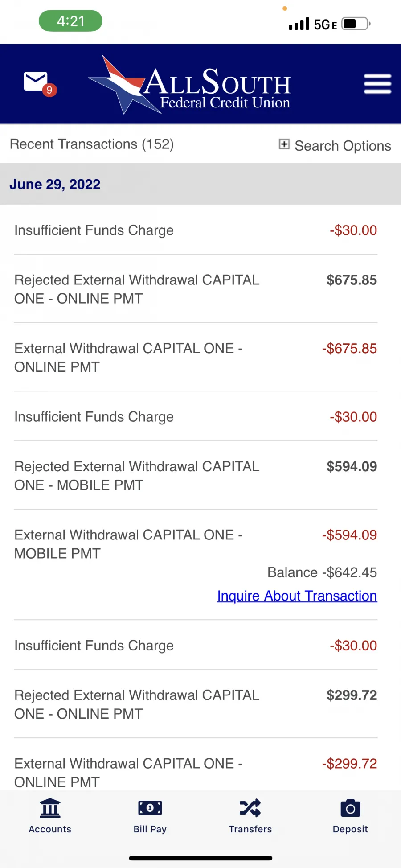Select first Insufficient Funds Charge -$30.00 row

196,230
